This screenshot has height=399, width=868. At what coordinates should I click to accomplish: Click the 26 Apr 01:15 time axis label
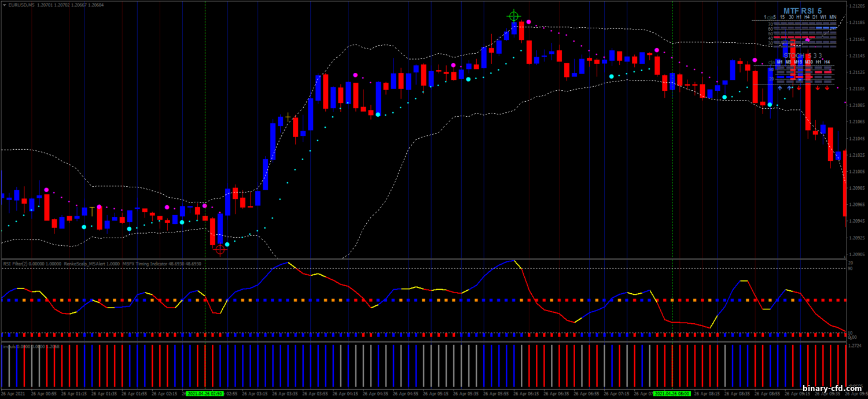[75, 394]
